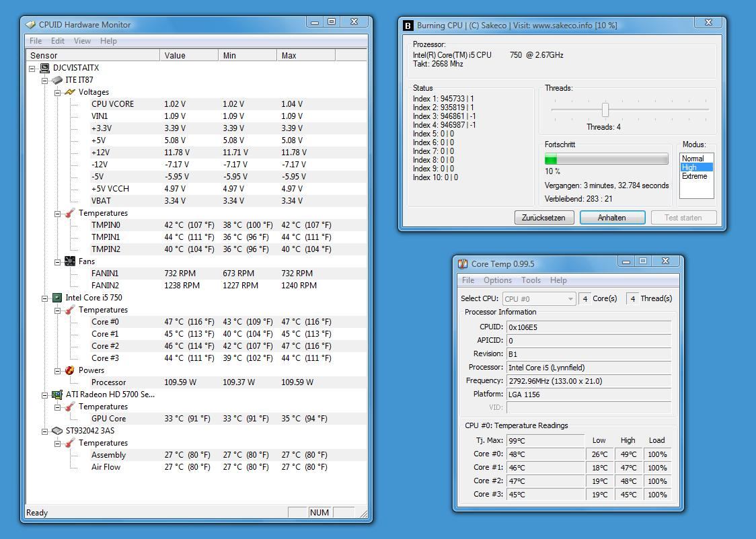Collapse the DJCVISTAITX root node
The width and height of the screenshot is (756, 539).
[32, 69]
